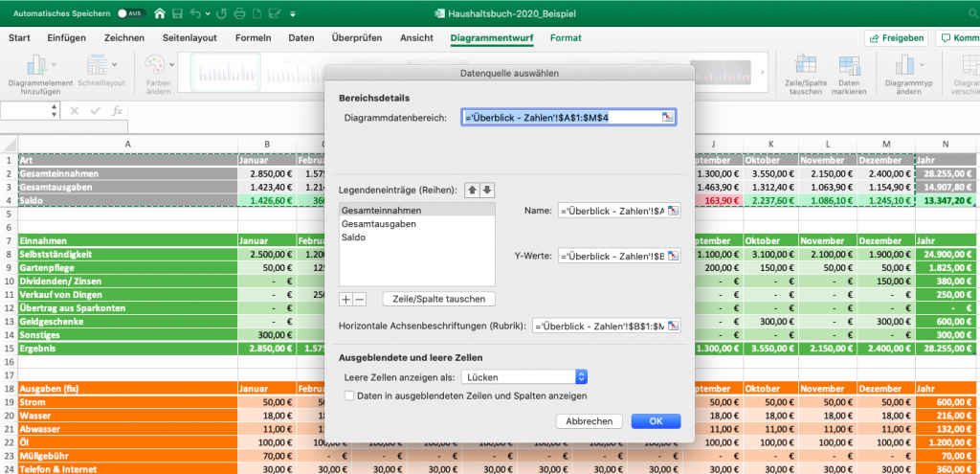Click the Name Box stepper arrows
This screenshot has height=474, width=980.
(55, 111)
